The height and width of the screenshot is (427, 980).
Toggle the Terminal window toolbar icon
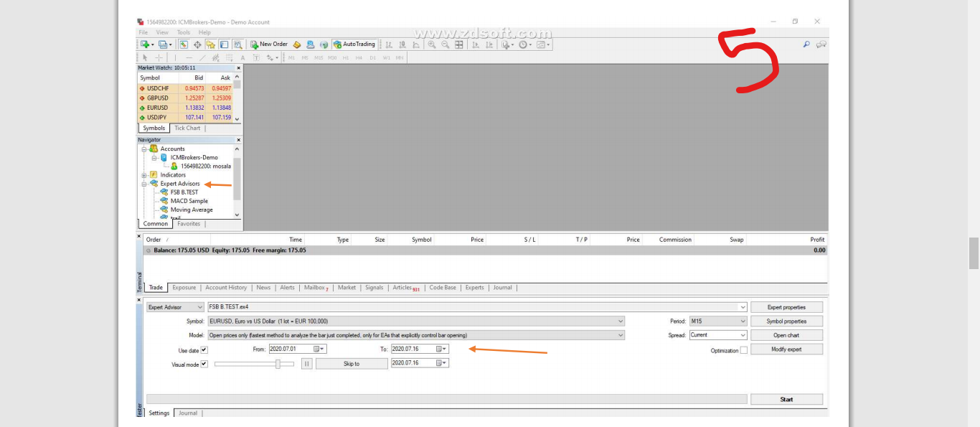(x=225, y=44)
